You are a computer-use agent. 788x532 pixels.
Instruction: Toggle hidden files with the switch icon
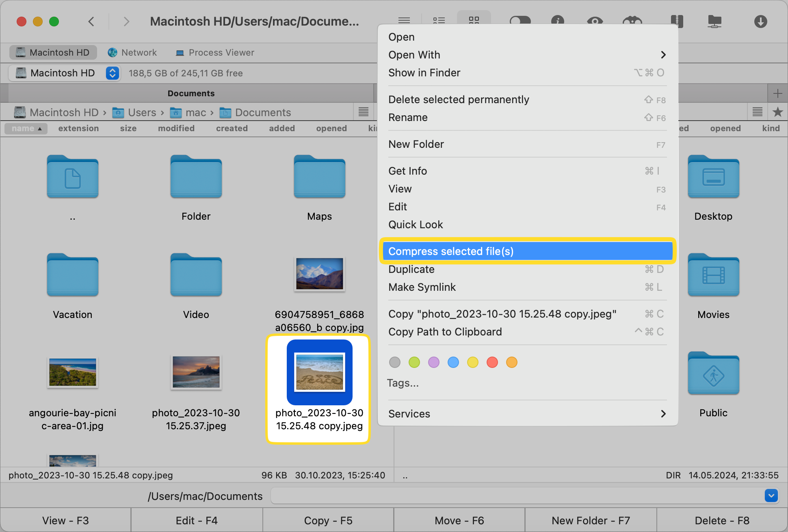[520, 21]
